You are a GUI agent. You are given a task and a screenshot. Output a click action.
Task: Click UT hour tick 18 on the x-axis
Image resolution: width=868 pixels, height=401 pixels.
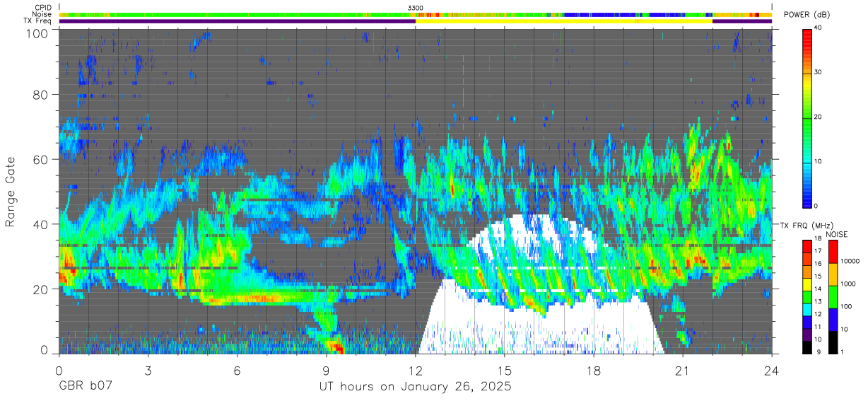(594, 371)
